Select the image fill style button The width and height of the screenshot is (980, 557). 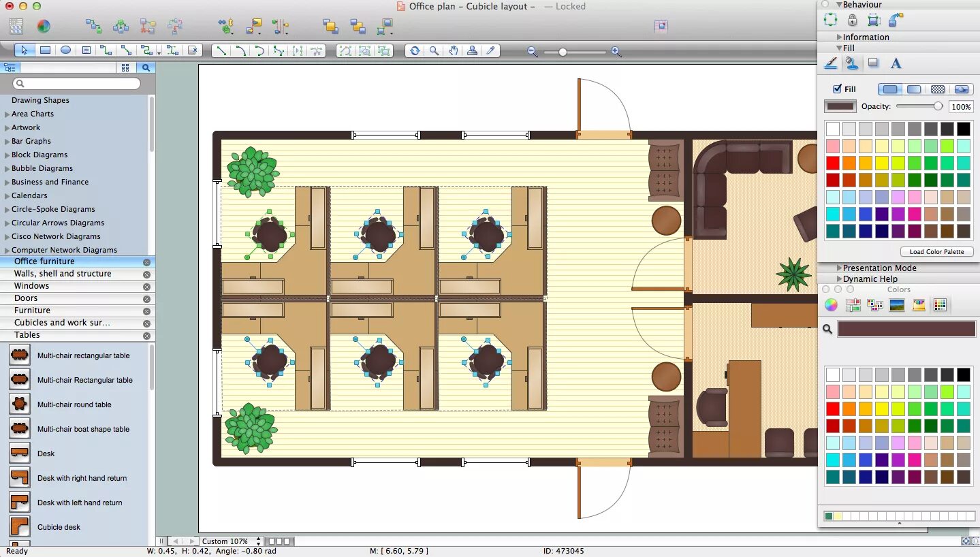tap(962, 89)
